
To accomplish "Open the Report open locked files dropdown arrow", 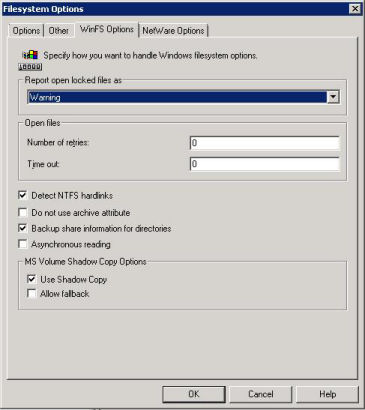I will point(333,97).
